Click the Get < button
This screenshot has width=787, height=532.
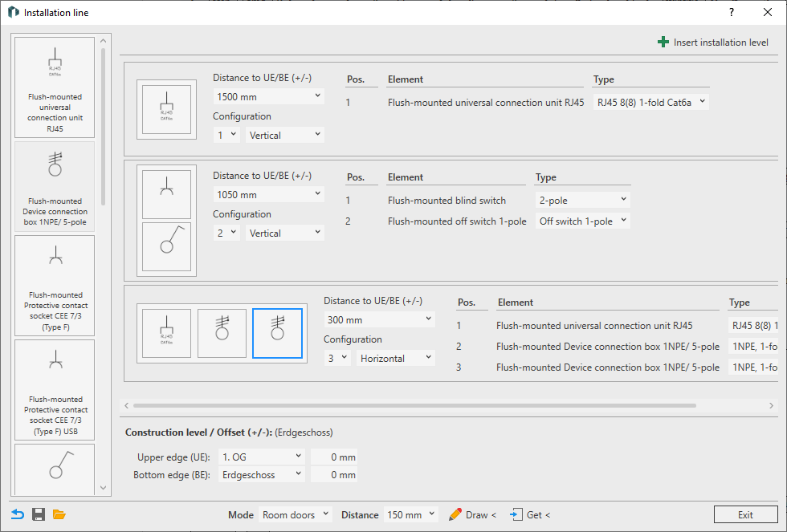pyautogui.click(x=530, y=514)
